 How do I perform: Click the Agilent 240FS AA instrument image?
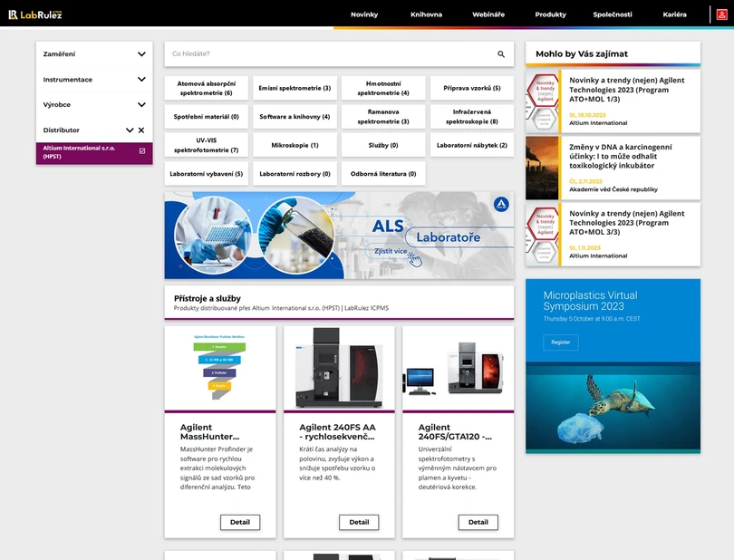339,369
